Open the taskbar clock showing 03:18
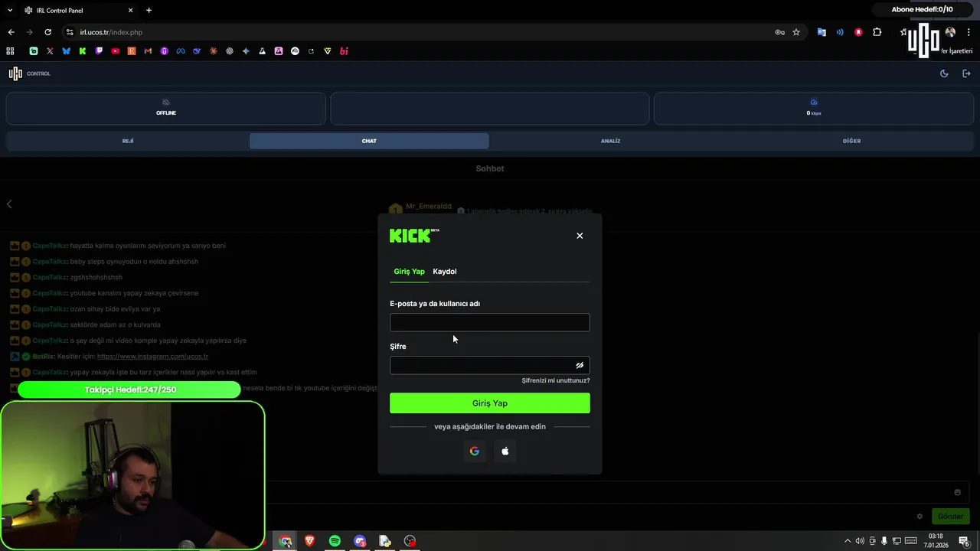Viewport: 980px width, 551px height. click(935, 541)
